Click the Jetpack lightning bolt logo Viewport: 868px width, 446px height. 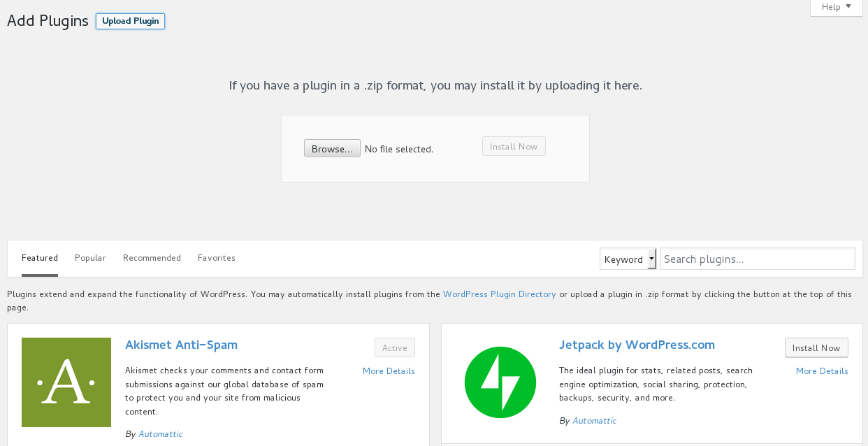500,382
